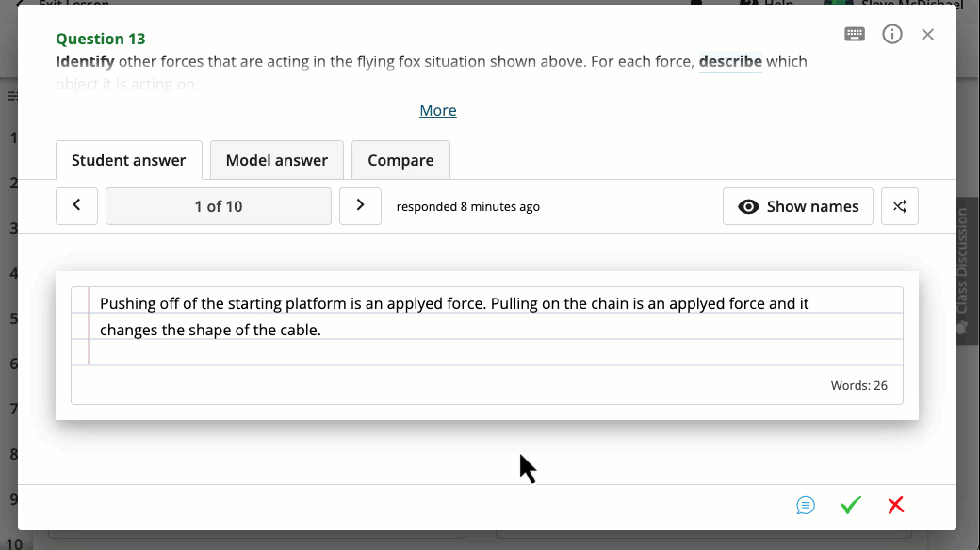Switch to the Student answer tab
980x550 pixels.
pos(128,160)
